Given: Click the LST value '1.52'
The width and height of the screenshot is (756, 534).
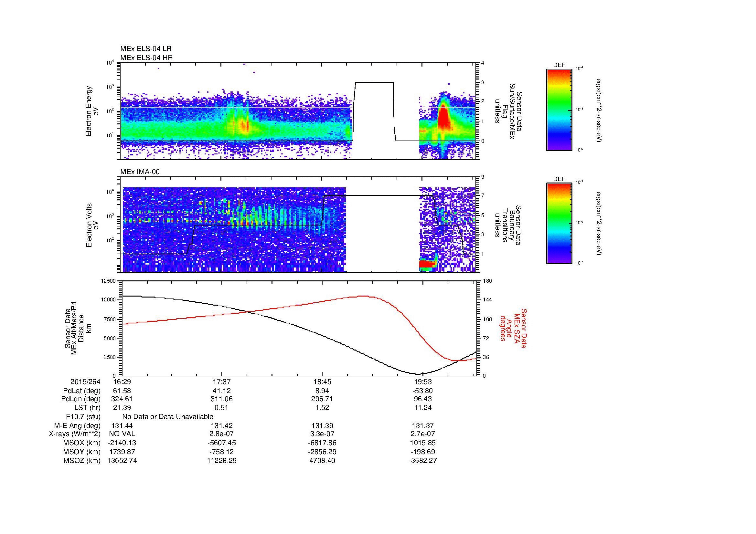Looking at the screenshot, I should point(322,408).
